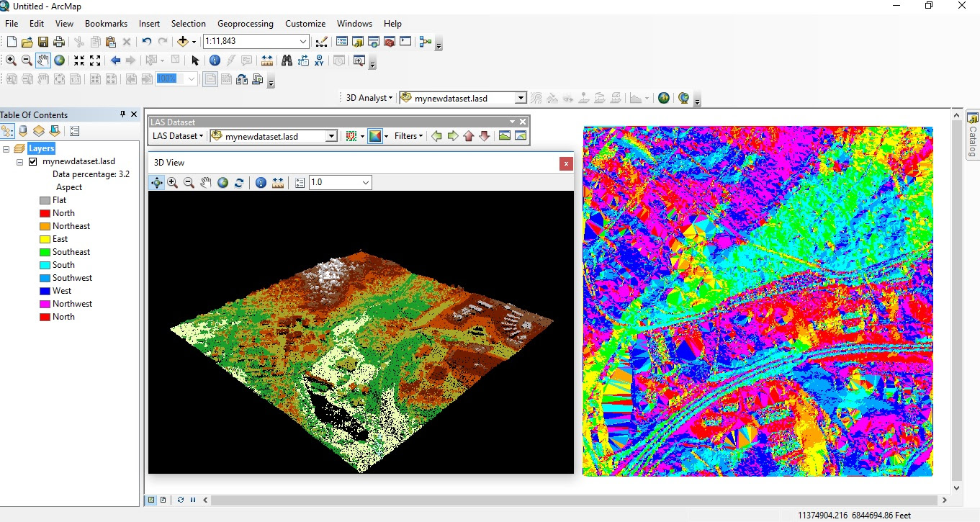Click the 3D Analyst dropdown button
This screenshot has height=522, width=980.
pos(369,98)
